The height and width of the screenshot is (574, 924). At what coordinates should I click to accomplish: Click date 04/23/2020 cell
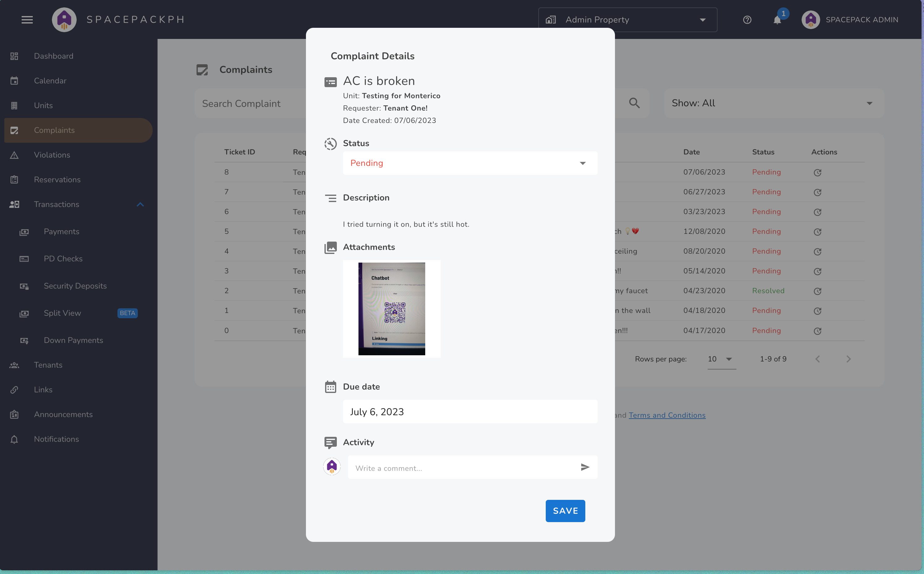(x=704, y=291)
